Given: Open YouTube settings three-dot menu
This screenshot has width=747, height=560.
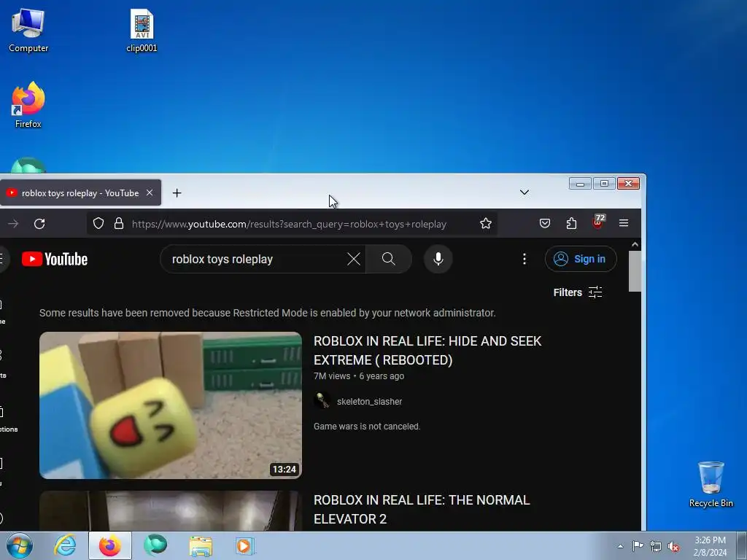Looking at the screenshot, I should [x=524, y=259].
